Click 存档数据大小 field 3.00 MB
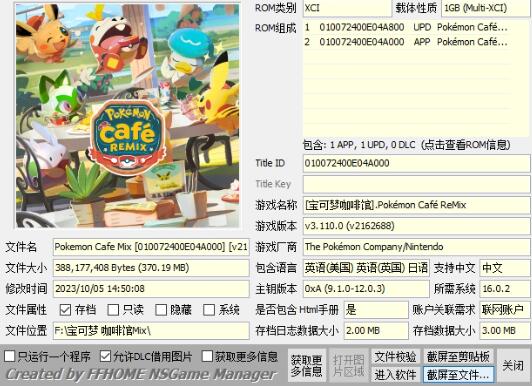 (505, 331)
